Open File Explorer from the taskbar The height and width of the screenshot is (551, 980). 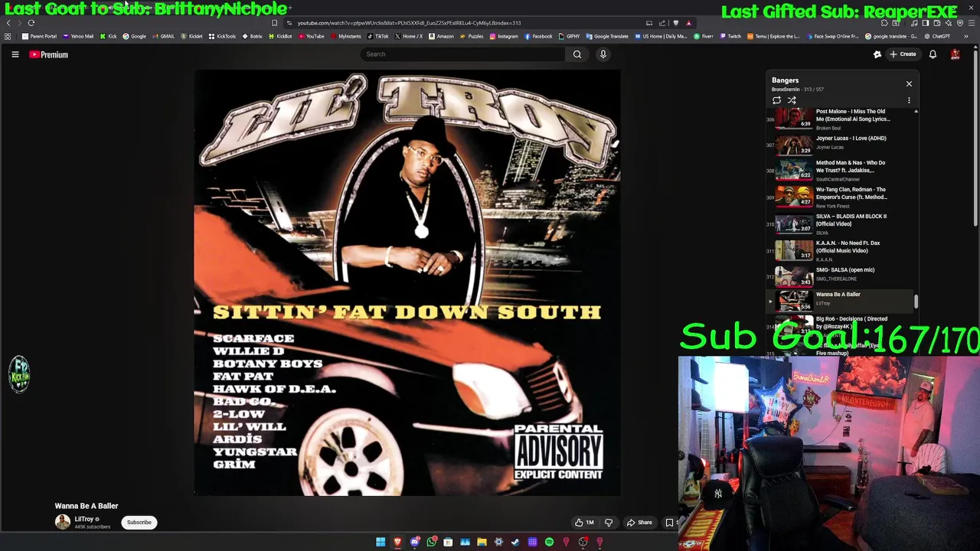click(482, 542)
